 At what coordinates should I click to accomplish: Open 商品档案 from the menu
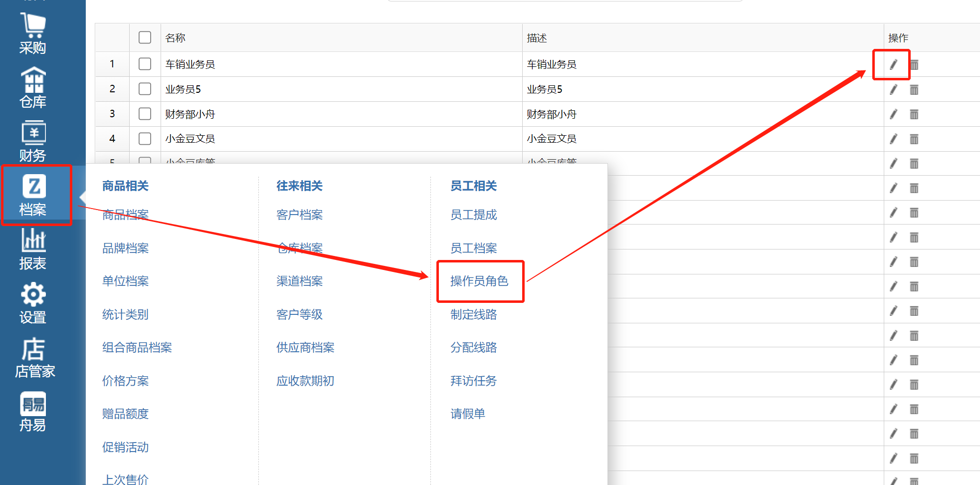click(x=125, y=215)
